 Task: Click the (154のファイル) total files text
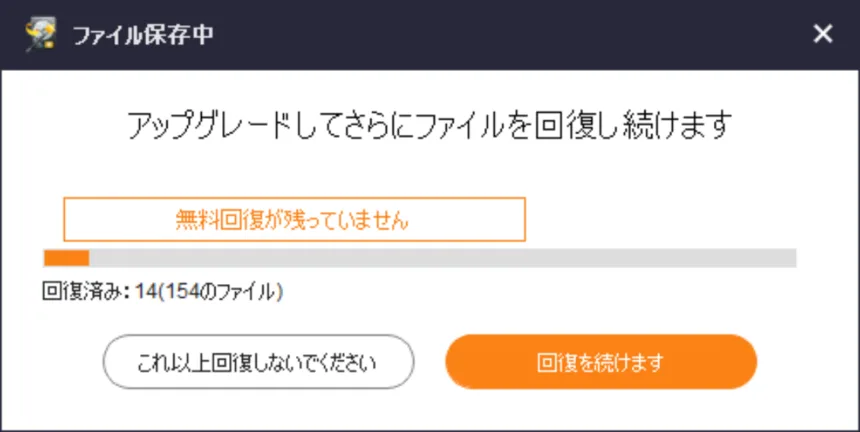click(220, 292)
